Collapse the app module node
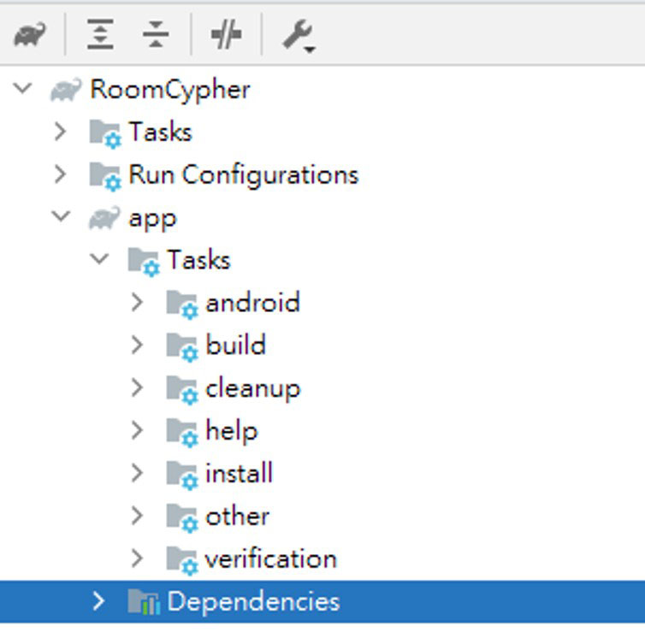 [x=61, y=216]
